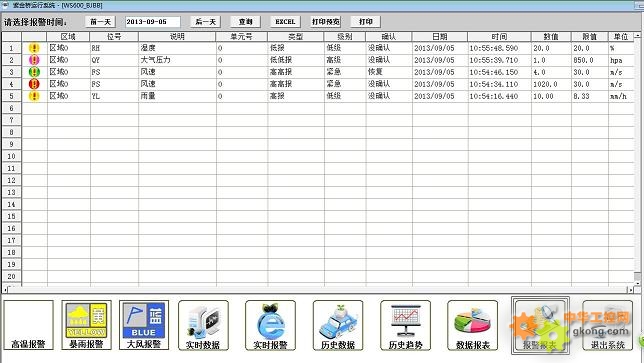Click the horizontal scrollbar right arrow
Viewport: 644px width, 363px height.
click(630, 290)
